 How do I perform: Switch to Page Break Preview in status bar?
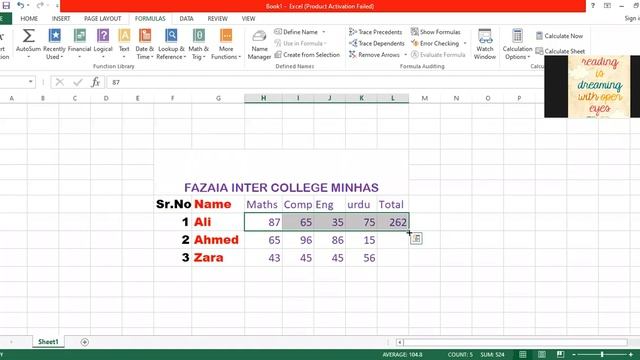tap(560, 354)
